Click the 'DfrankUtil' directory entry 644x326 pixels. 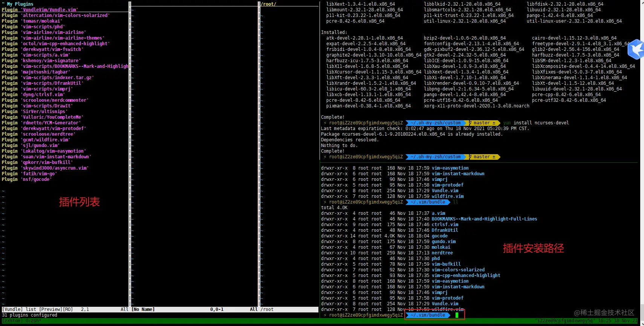(x=445, y=230)
